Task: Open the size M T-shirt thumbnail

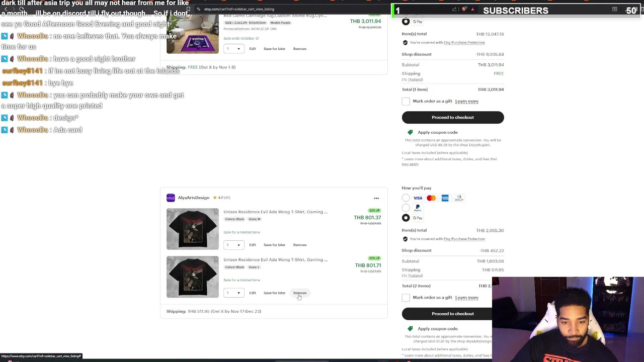Action: coord(193,229)
